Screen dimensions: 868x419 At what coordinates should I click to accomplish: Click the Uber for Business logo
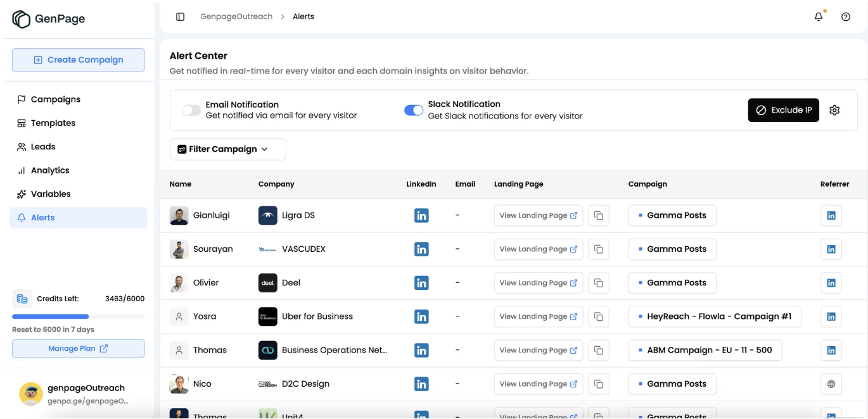click(x=268, y=316)
